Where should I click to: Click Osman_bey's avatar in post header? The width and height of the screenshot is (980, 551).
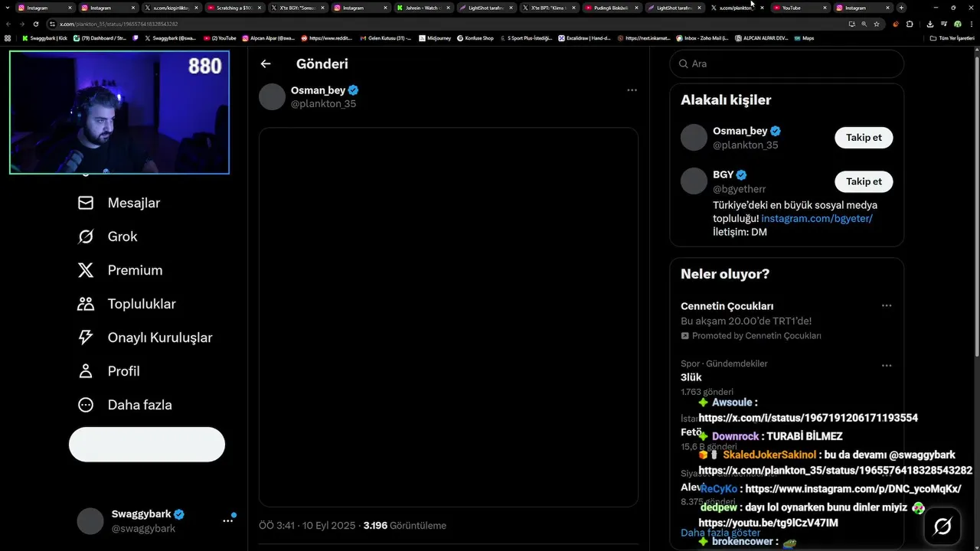[272, 97]
